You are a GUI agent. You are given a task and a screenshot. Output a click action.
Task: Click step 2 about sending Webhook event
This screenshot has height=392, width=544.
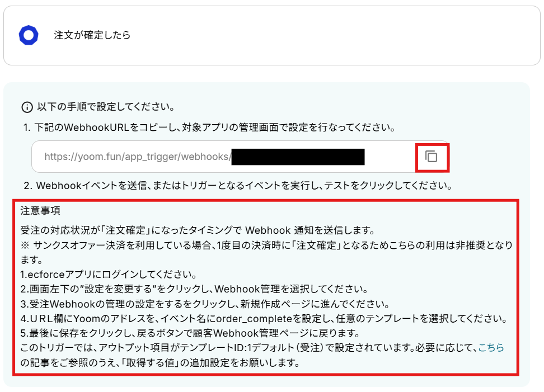tap(238, 186)
